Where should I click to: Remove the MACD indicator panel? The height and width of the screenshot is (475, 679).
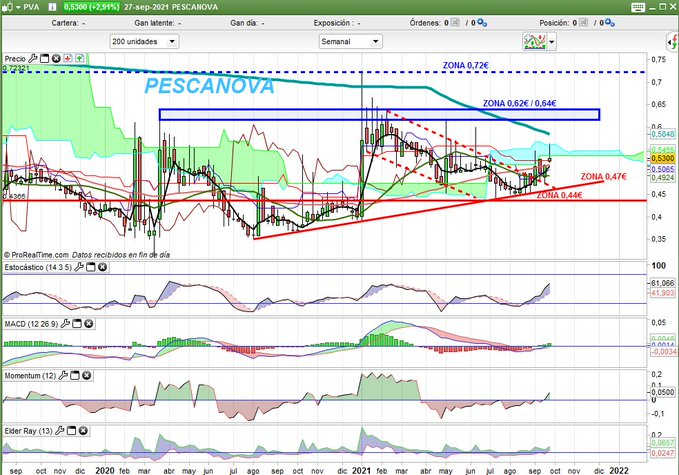(88, 323)
